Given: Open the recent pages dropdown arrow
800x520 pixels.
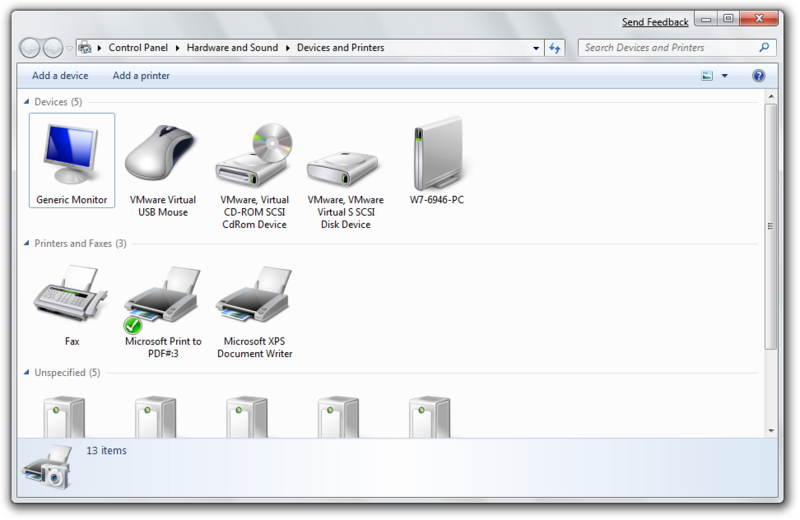Looking at the screenshot, I should tap(69, 48).
